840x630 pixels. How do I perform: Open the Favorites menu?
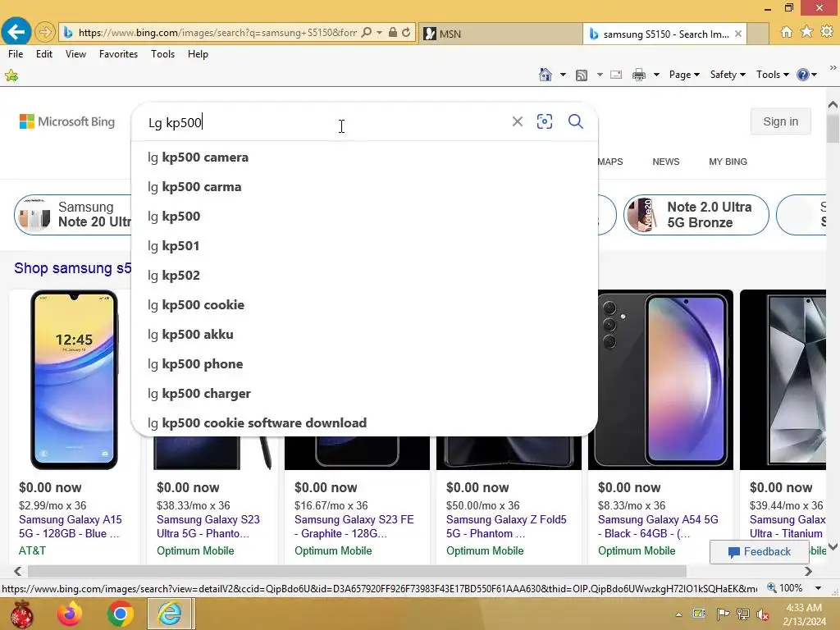tap(118, 54)
